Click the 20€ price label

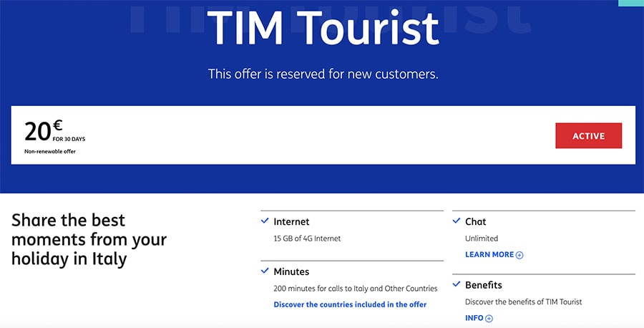43,131
